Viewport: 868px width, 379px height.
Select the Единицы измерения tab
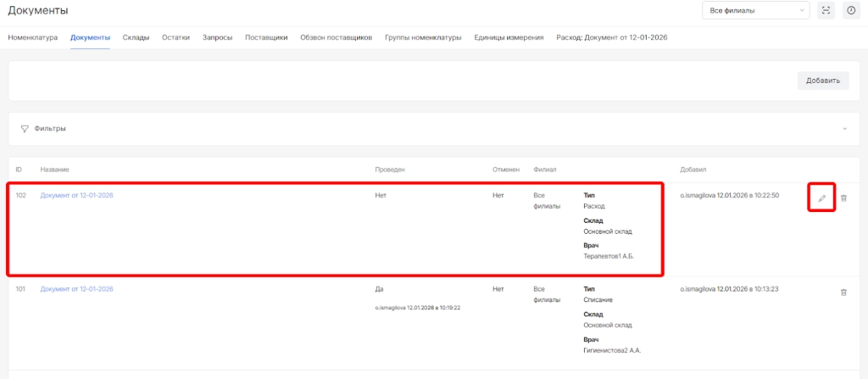[x=509, y=37]
